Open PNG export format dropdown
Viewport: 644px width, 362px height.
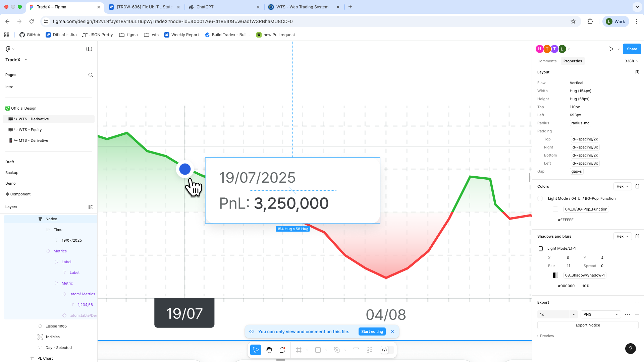[x=600, y=314]
